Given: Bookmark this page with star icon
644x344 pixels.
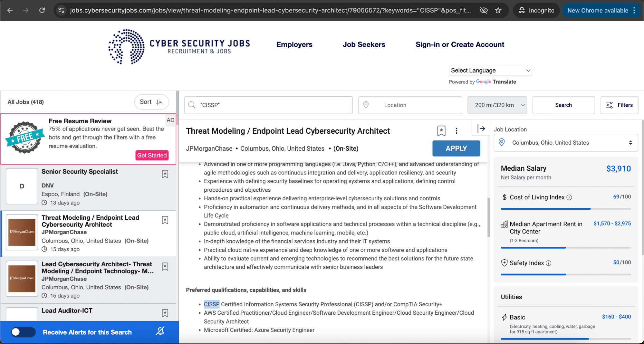Looking at the screenshot, I should click(498, 10).
